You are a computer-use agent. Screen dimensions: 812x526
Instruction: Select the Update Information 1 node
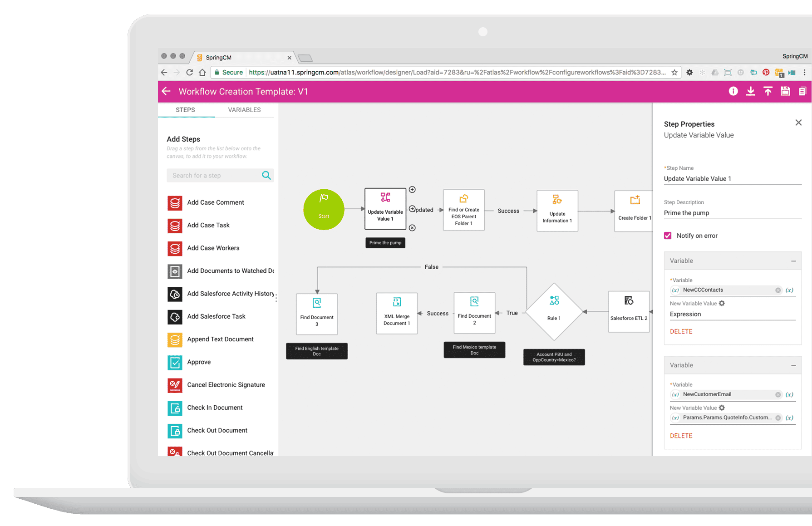click(557, 211)
